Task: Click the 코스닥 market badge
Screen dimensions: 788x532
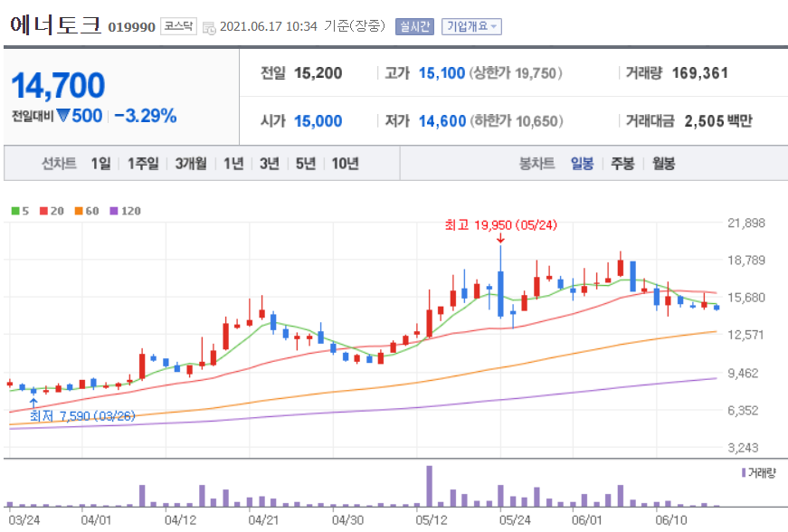Action: tap(178, 26)
